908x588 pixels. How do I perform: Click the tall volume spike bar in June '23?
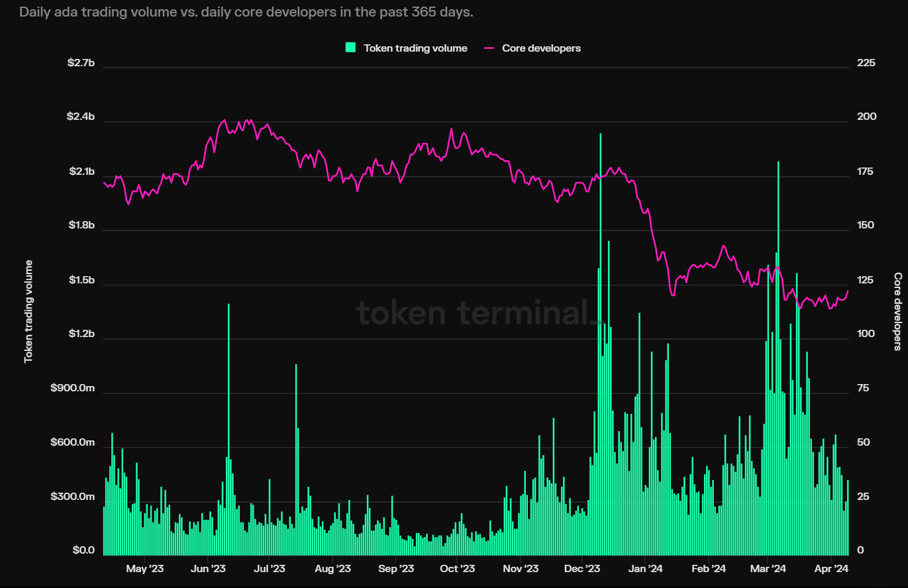click(x=228, y=429)
